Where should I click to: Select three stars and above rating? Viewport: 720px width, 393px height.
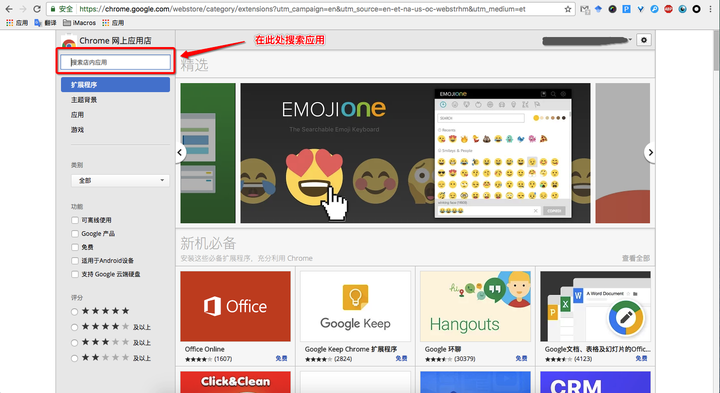tap(74, 343)
